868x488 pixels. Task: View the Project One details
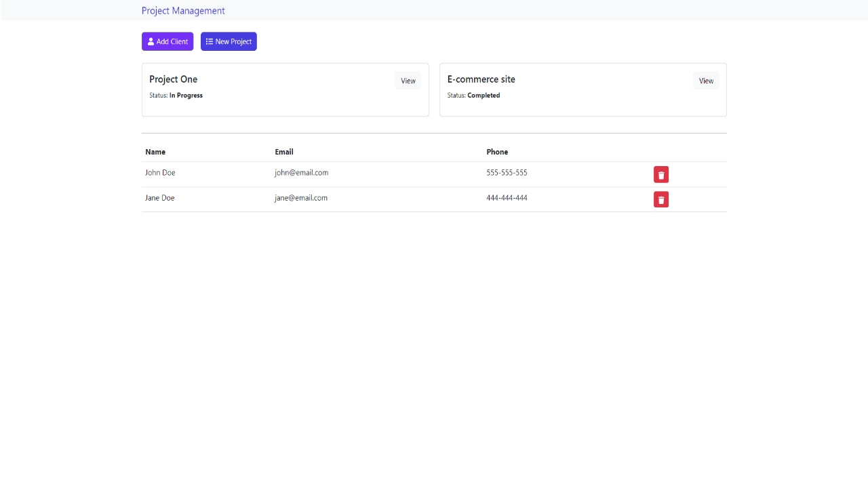[408, 81]
